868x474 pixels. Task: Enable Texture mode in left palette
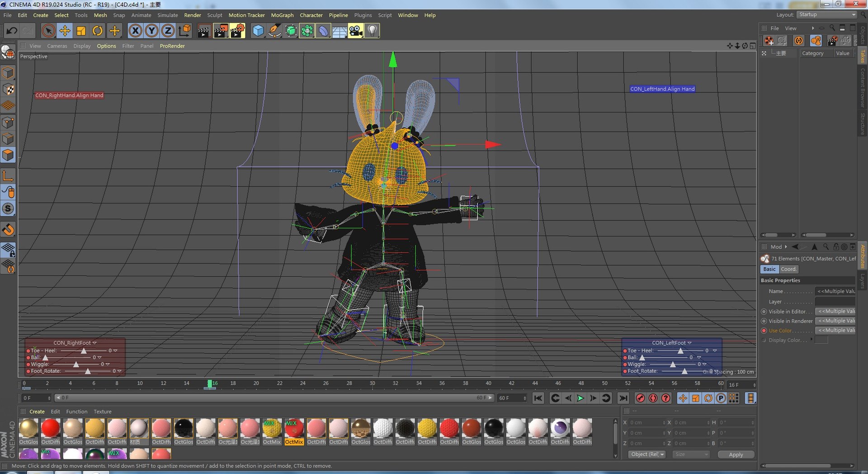click(8, 89)
